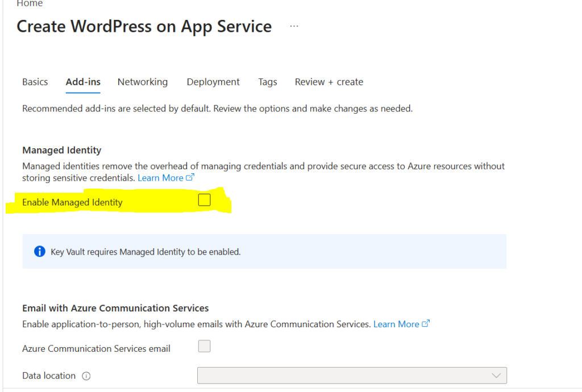
Task: Click the Azure Communication Services email label
Action: pyautogui.click(x=96, y=349)
